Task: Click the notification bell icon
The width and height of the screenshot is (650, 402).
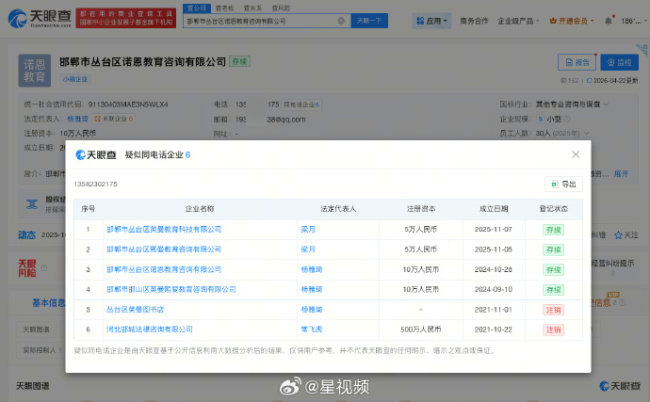Action: [608, 21]
